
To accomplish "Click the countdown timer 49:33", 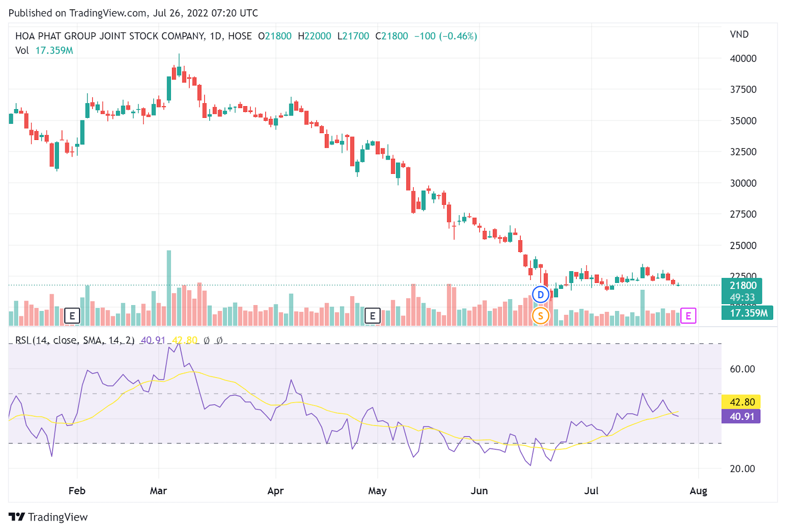I will pyautogui.click(x=742, y=297).
